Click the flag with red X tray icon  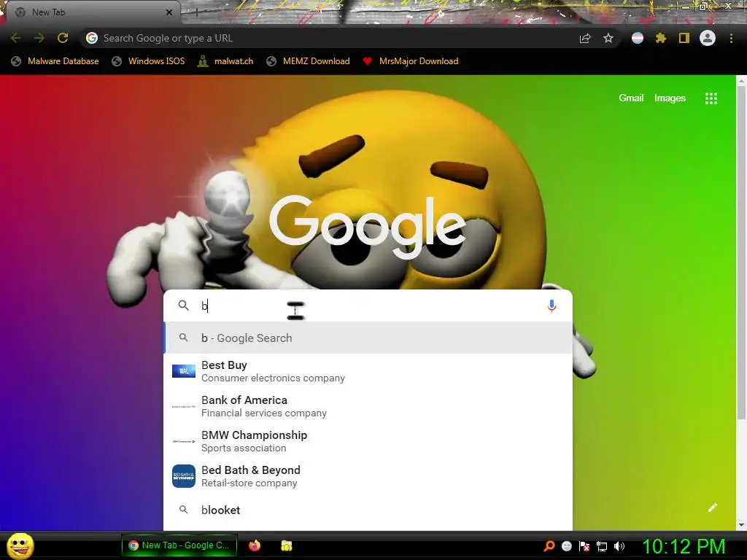coord(584,546)
